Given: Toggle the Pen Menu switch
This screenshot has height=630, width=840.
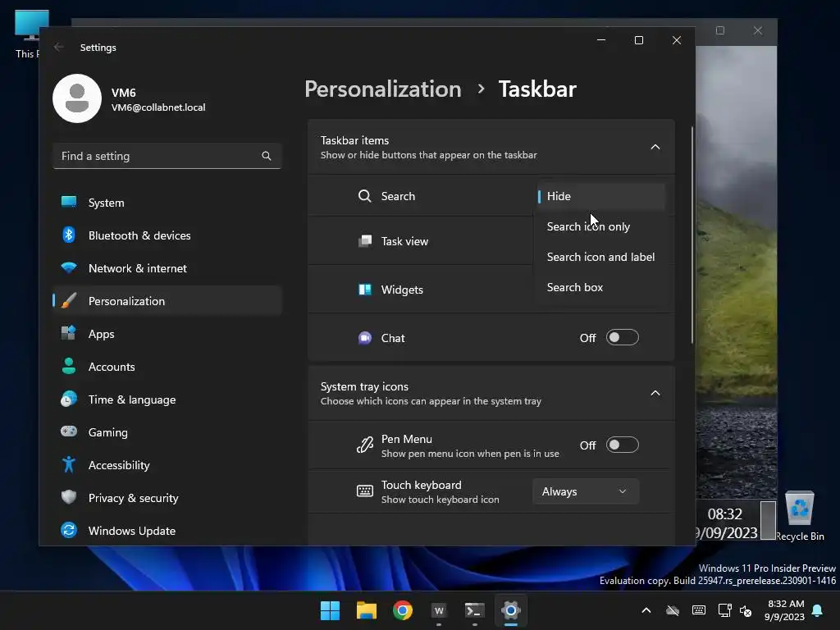Looking at the screenshot, I should coord(622,445).
